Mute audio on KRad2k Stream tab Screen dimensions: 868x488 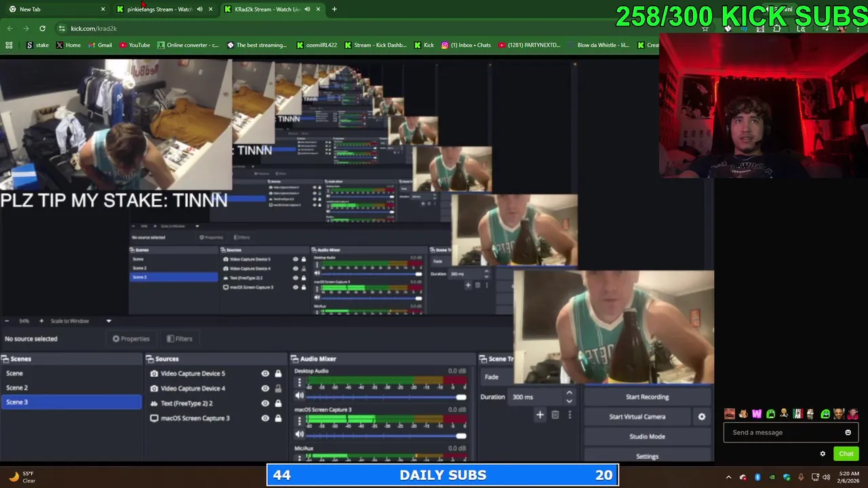pos(307,9)
